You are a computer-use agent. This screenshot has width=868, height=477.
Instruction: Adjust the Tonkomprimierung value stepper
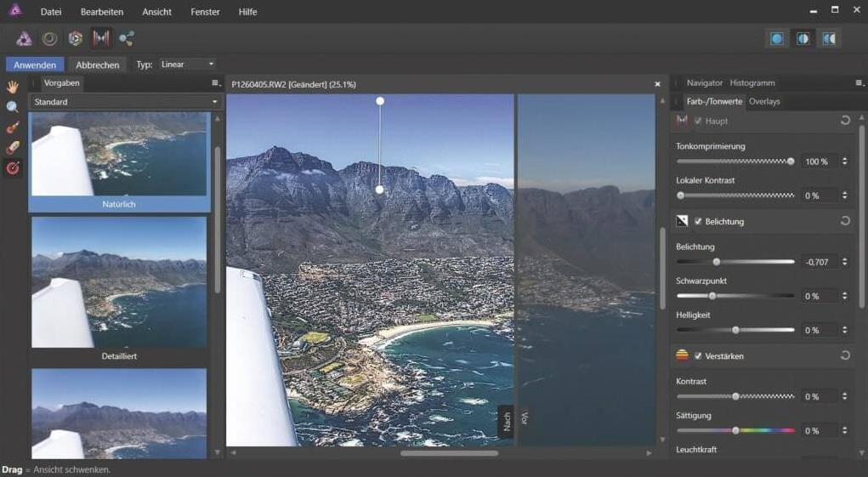(x=845, y=162)
